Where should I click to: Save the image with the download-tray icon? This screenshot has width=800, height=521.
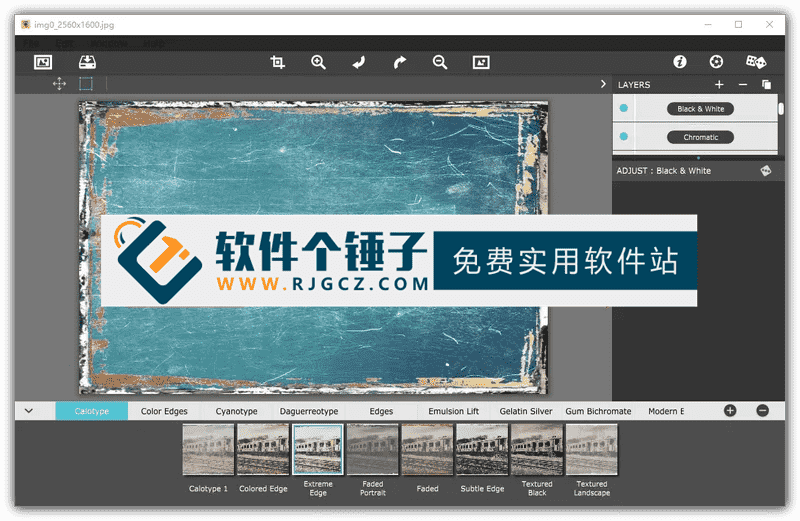pos(87,62)
